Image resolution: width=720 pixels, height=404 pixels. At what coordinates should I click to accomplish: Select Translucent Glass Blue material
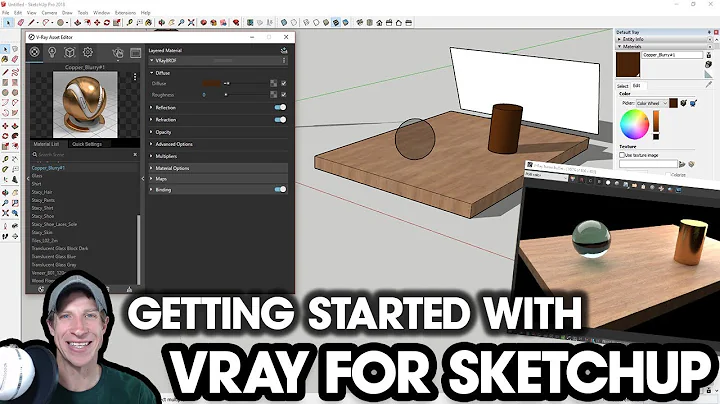click(x=54, y=257)
